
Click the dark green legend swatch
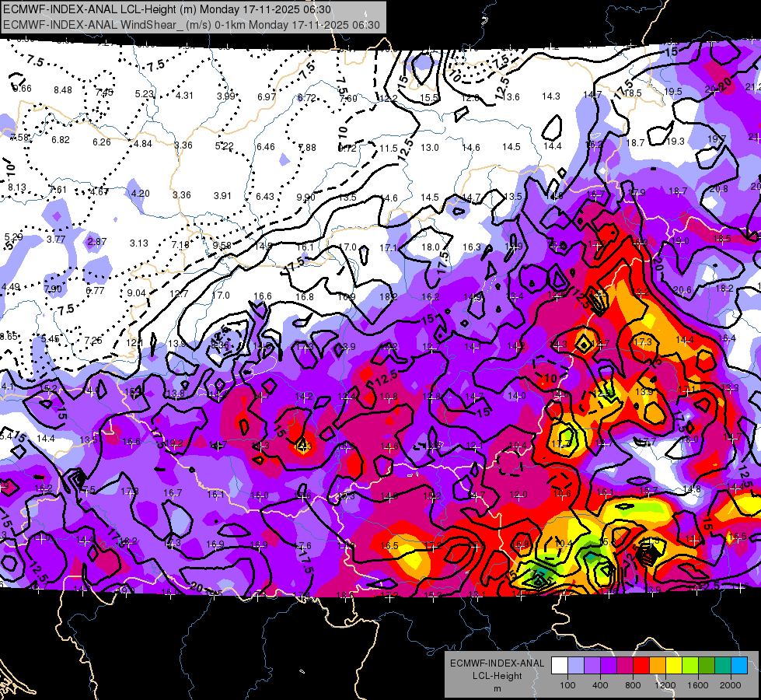(707, 665)
